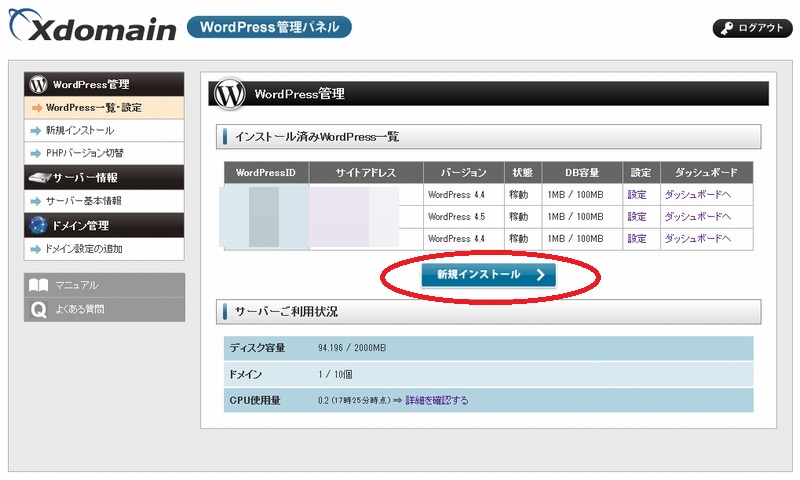
Task: Click the WordPress管理パネル header badge
Action: (x=269, y=27)
